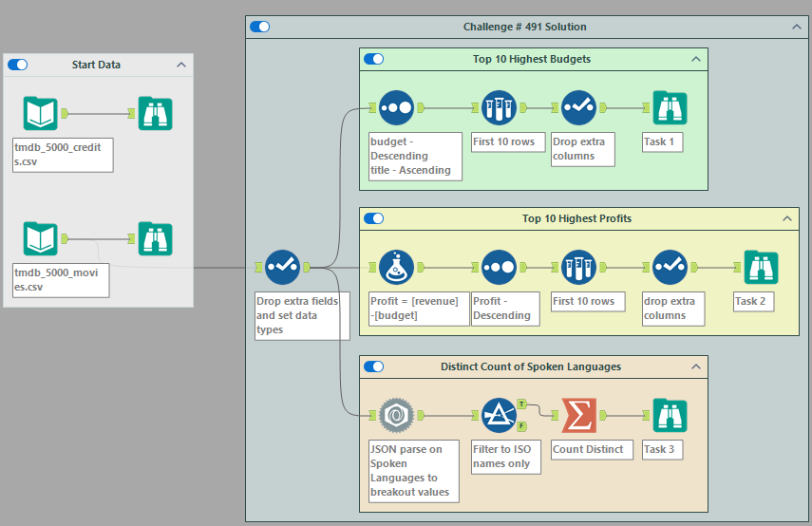Click the Select tool that drops extra fields
Viewport: 812px width, 526px height.
[282, 268]
